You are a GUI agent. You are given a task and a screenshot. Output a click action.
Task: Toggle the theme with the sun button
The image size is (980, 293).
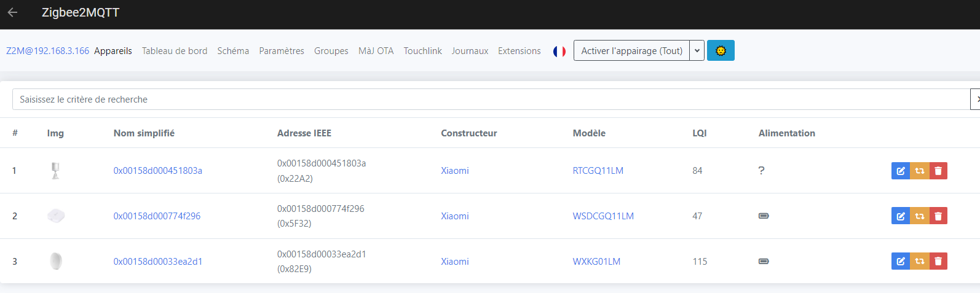coord(721,51)
